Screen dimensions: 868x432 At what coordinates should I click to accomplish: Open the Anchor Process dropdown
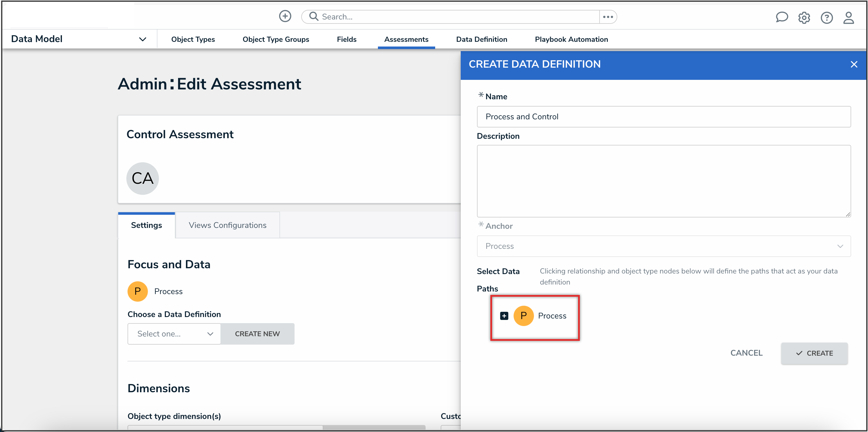click(663, 246)
